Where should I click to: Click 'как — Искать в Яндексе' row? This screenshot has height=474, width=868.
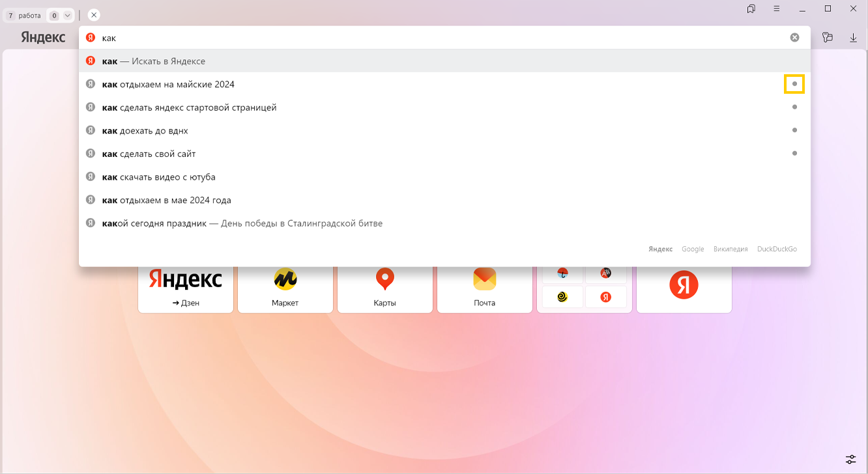pyautogui.click(x=154, y=61)
